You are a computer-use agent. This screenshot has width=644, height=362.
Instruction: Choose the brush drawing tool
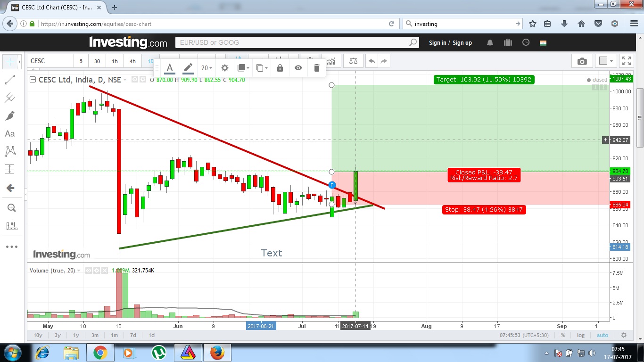(x=10, y=116)
